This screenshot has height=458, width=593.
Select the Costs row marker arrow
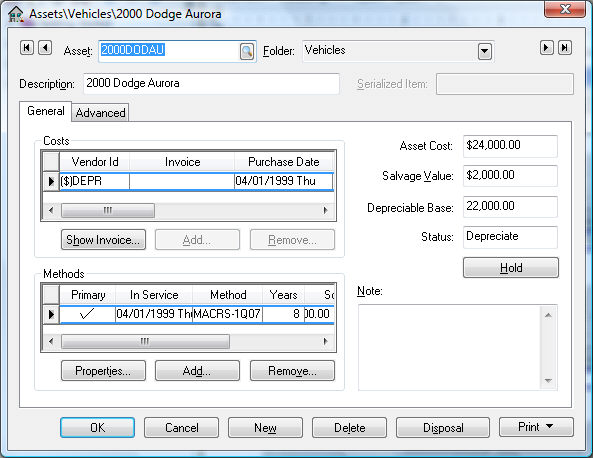coord(51,182)
